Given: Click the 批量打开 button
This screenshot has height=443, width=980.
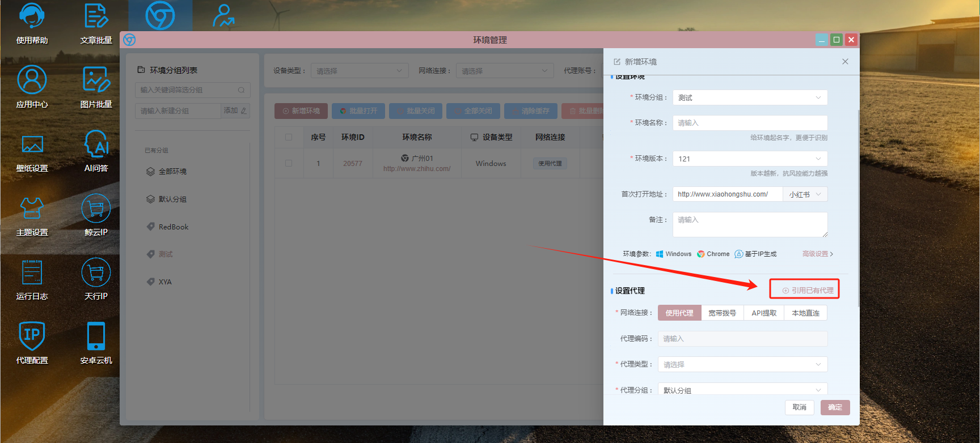Looking at the screenshot, I should 358,111.
